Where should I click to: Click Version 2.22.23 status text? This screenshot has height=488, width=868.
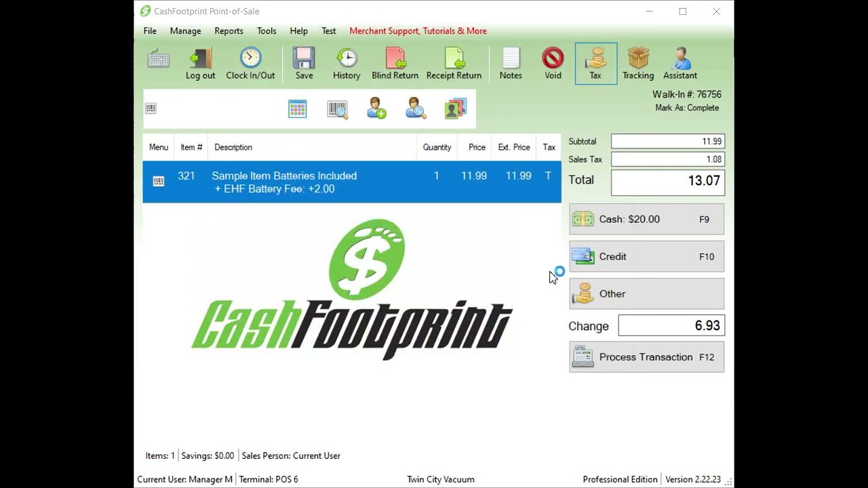pyautogui.click(x=693, y=479)
